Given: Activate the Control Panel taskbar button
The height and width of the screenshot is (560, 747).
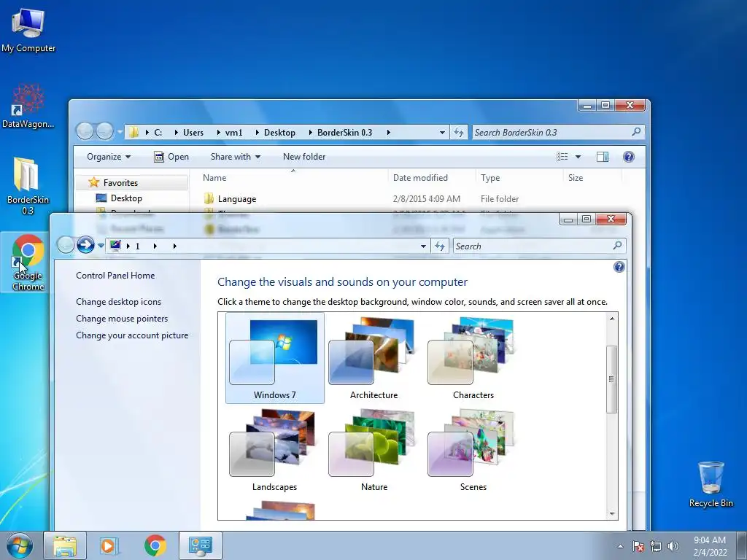Looking at the screenshot, I should point(200,545).
